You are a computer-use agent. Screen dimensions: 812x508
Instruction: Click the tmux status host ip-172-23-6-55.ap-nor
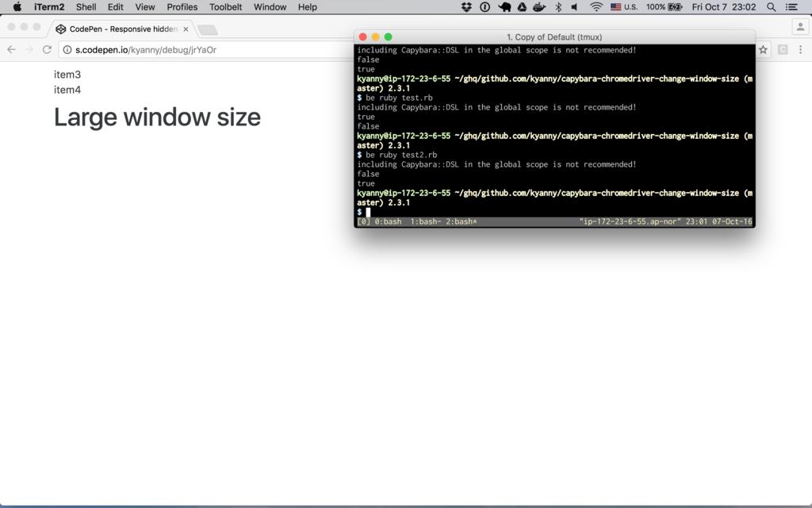point(630,222)
